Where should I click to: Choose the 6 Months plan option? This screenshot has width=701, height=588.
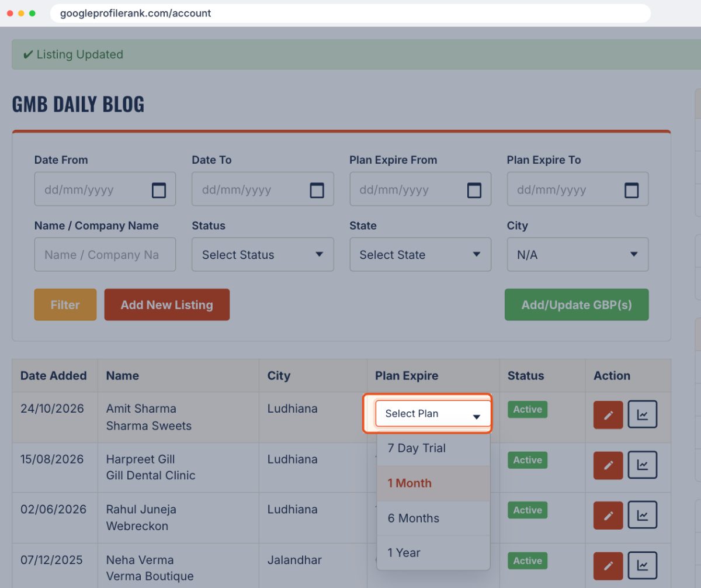[x=433, y=518]
